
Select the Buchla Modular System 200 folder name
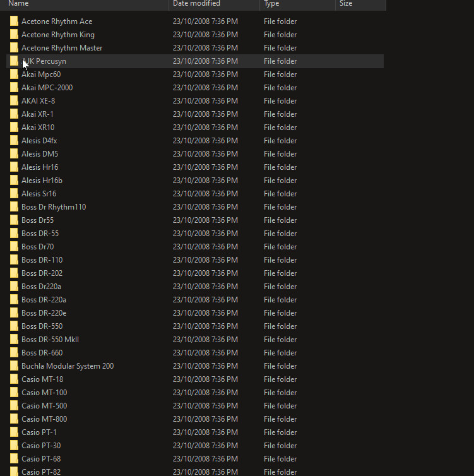click(x=68, y=366)
